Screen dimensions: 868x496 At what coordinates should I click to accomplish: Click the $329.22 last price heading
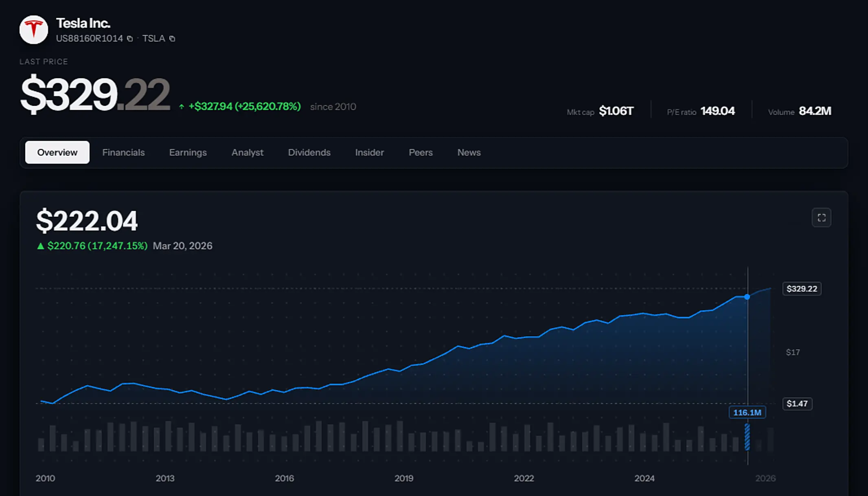click(x=95, y=94)
